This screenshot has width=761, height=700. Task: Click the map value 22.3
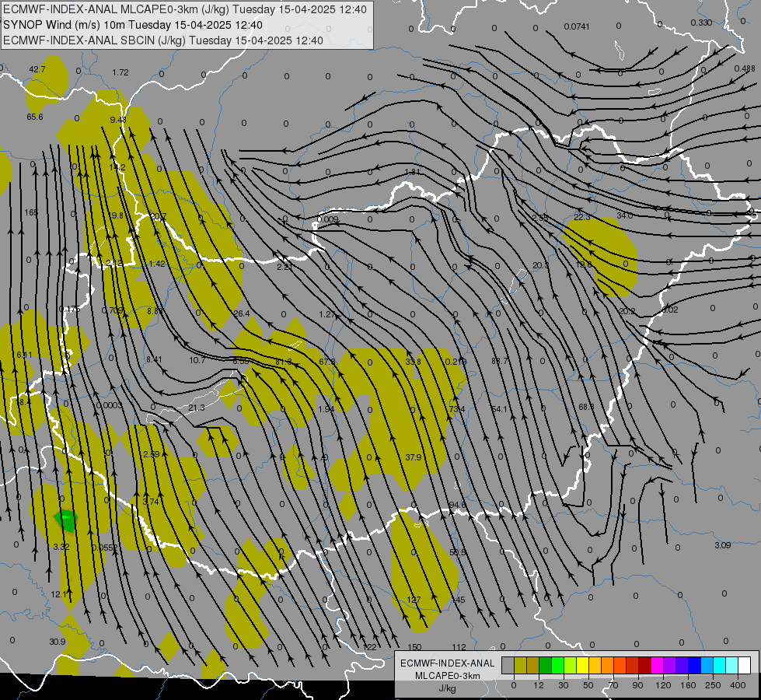[x=582, y=217]
